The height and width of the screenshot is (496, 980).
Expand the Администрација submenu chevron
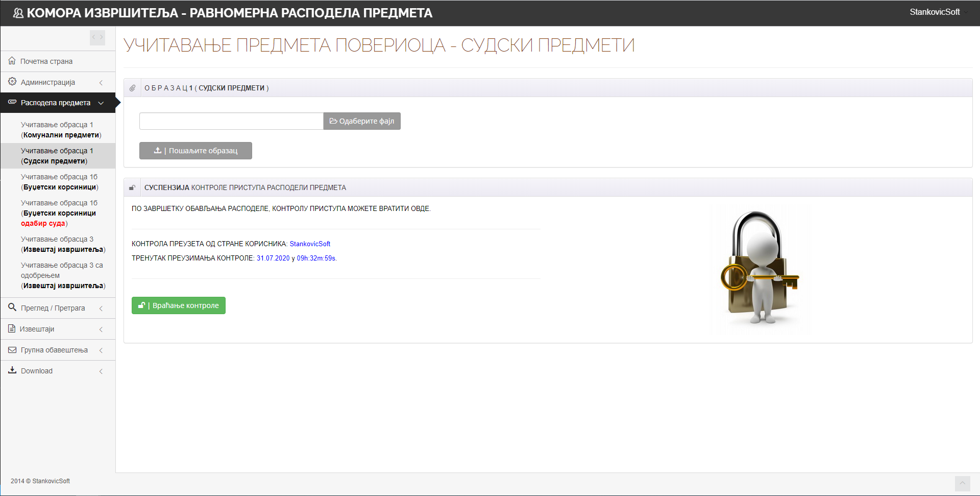pos(101,82)
